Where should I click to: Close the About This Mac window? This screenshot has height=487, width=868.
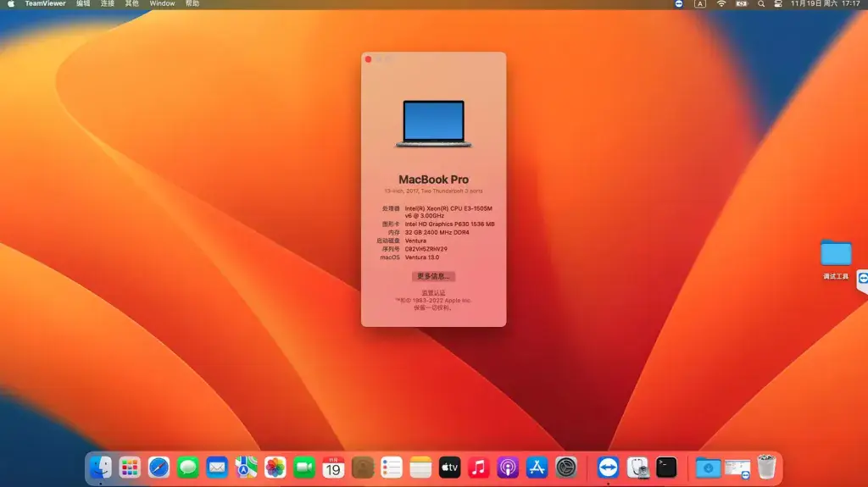[x=368, y=59]
